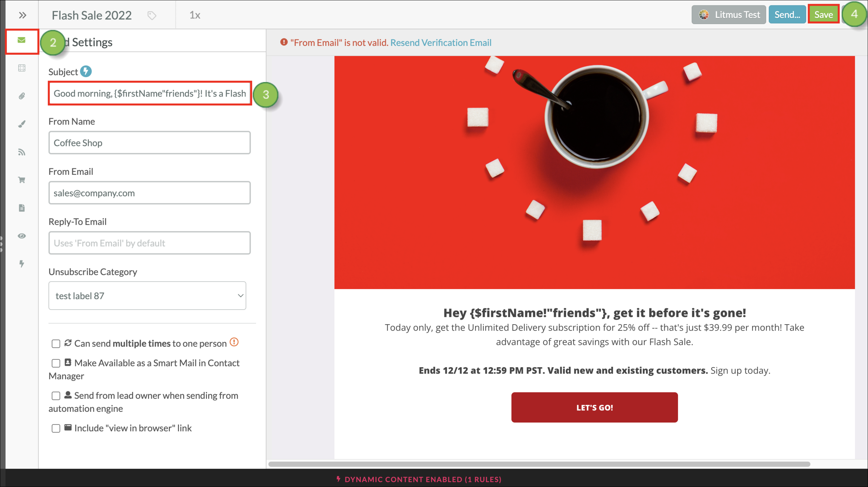Screen dimensions: 868x487
Task: Open the paintbrush design sidebar icon
Action: (x=22, y=124)
